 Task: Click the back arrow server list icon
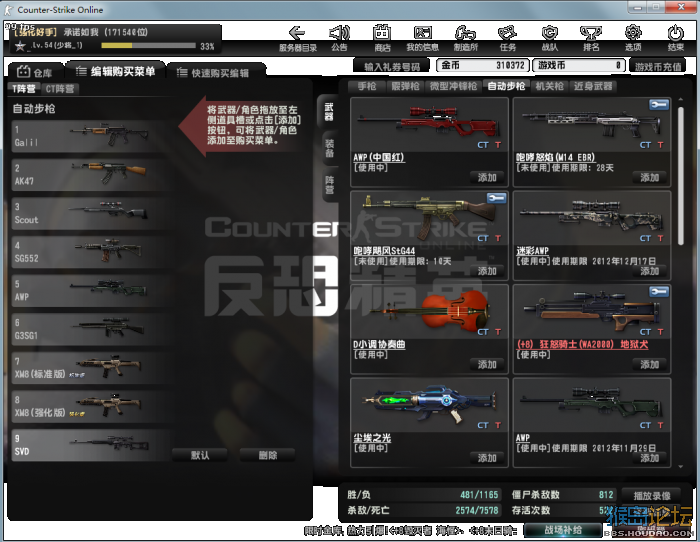[x=297, y=33]
